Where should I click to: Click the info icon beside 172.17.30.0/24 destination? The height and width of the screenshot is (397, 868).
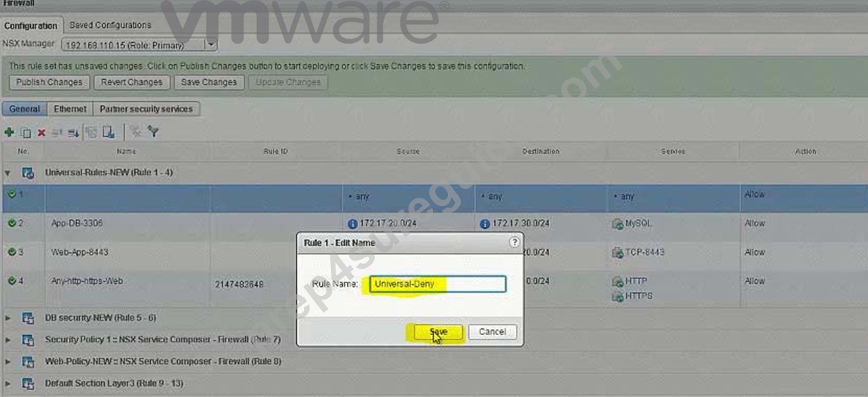click(x=486, y=223)
